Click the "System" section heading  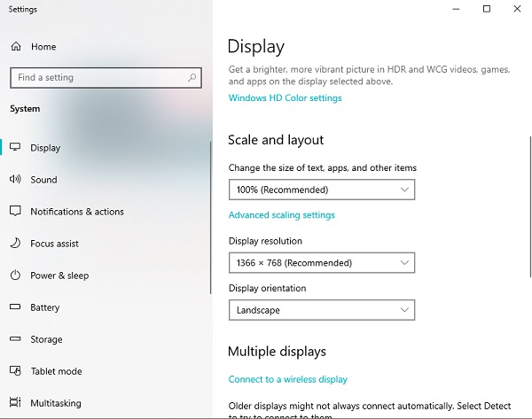pyautogui.click(x=25, y=108)
